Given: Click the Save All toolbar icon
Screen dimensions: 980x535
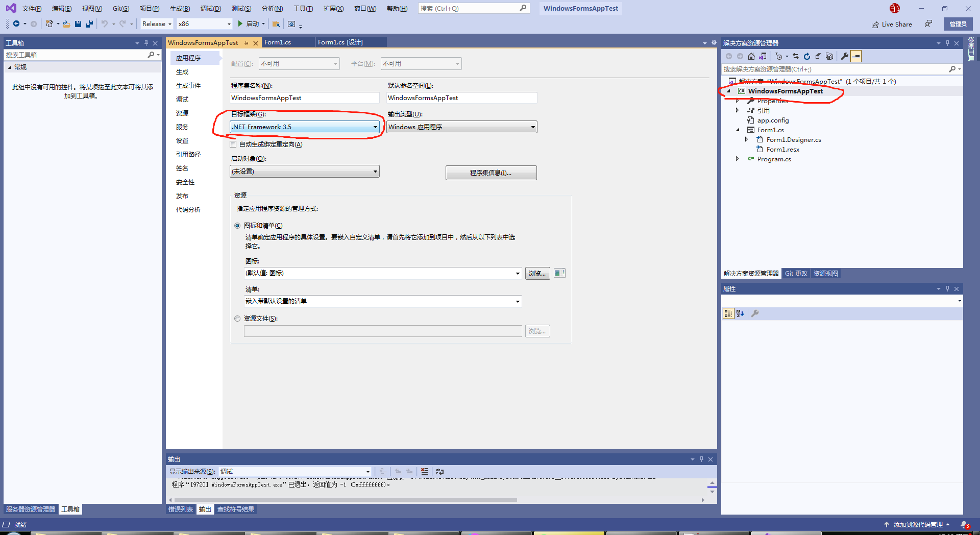Looking at the screenshot, I should pos(89,24).
